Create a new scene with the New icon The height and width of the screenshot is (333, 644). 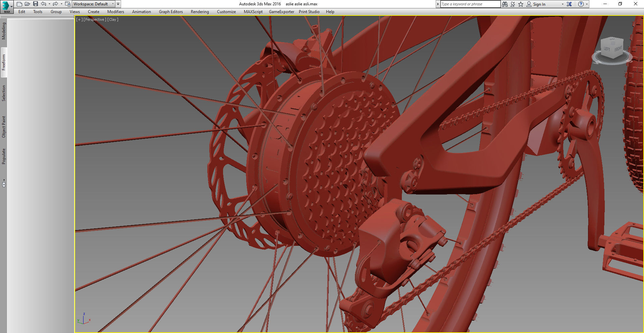[19, 4]
